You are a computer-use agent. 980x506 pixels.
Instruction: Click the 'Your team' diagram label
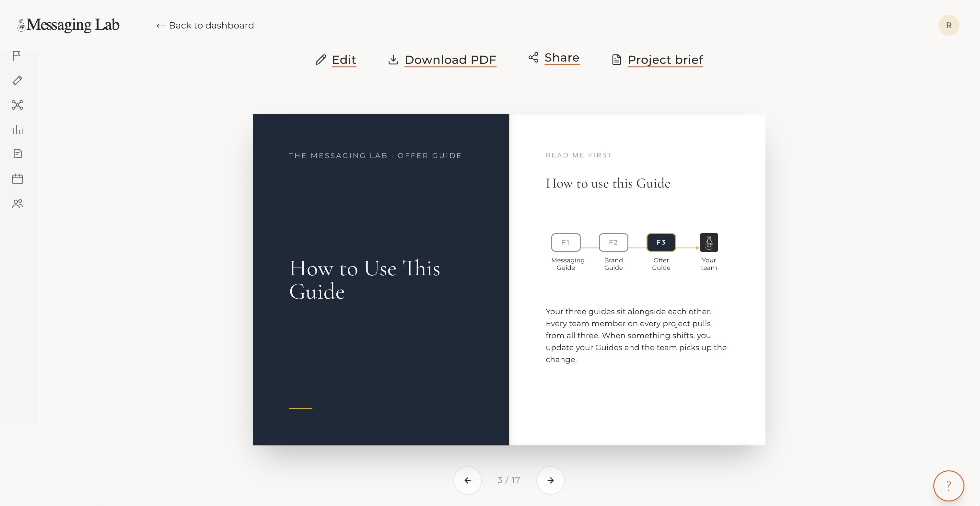[x=709, y=264]
